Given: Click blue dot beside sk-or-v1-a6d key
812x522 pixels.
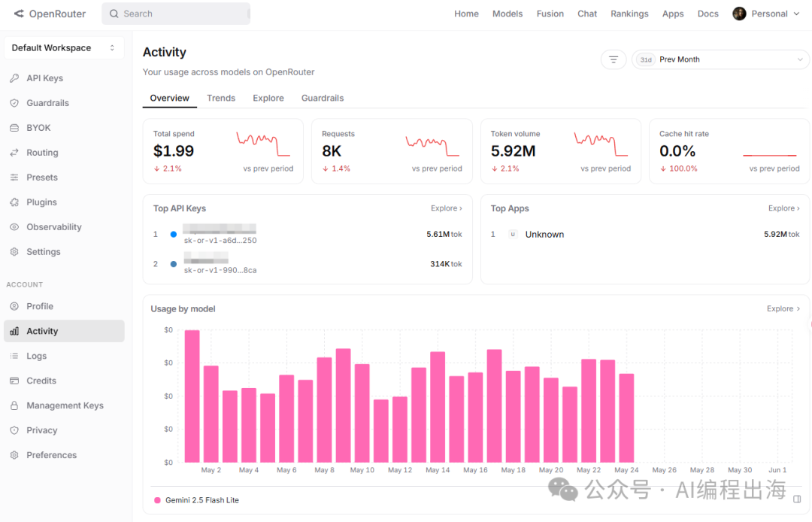Looking at the screenshot, I should [x=174, y=234].
